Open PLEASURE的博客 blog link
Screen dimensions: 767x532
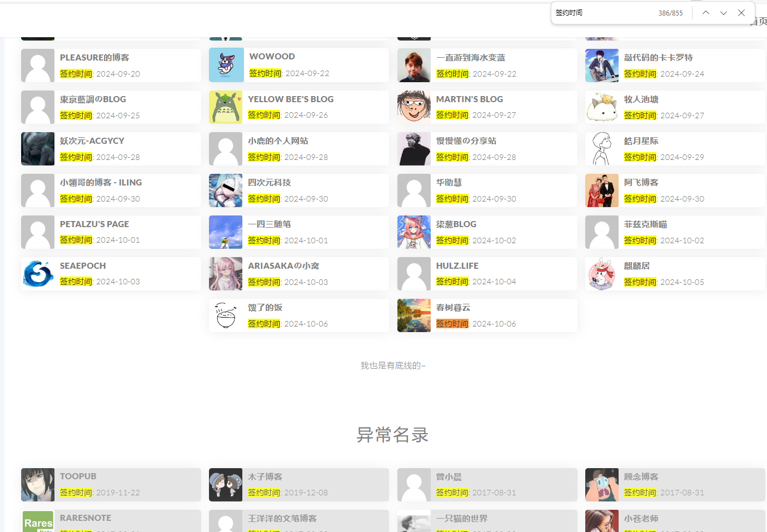94,58
